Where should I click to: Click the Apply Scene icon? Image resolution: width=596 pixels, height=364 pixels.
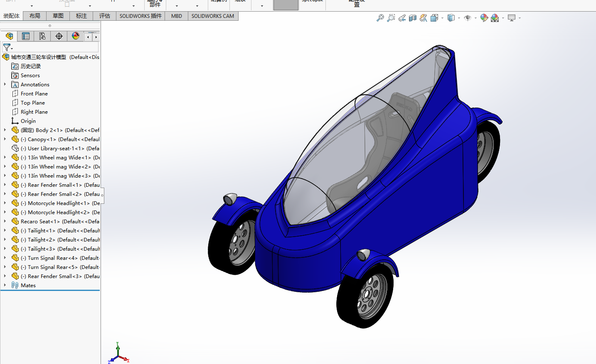coord(495,18)
